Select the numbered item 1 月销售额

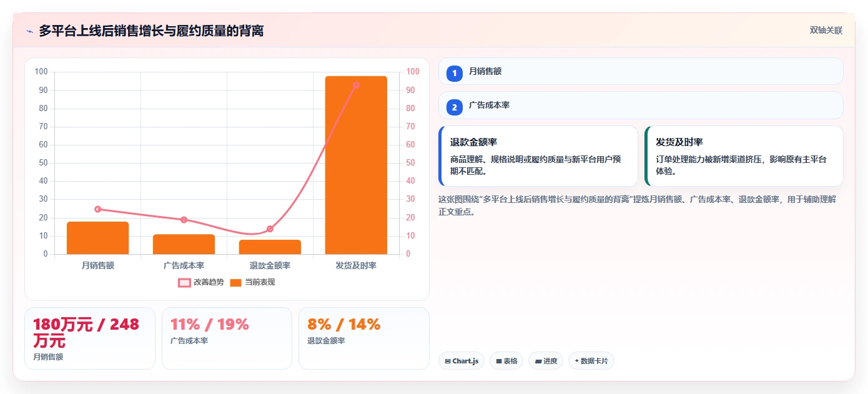(x=641, y=71)
